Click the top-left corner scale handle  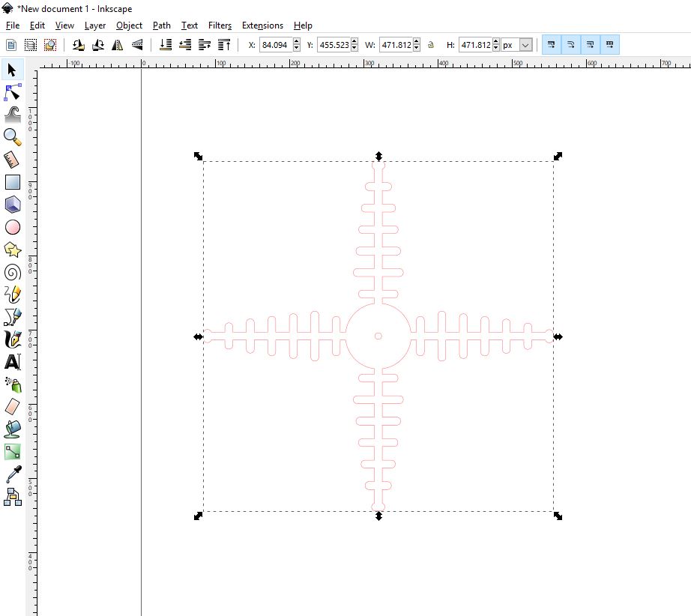(199, 156)
